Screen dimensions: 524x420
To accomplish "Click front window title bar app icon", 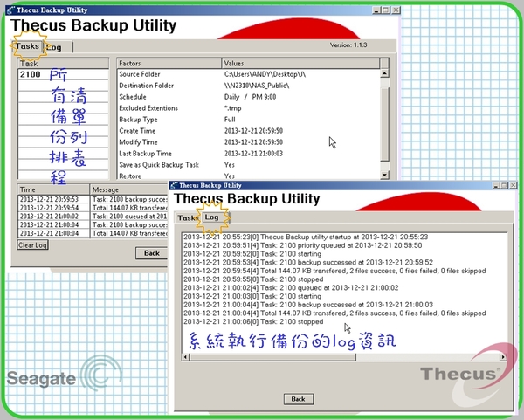I will 174,185.
